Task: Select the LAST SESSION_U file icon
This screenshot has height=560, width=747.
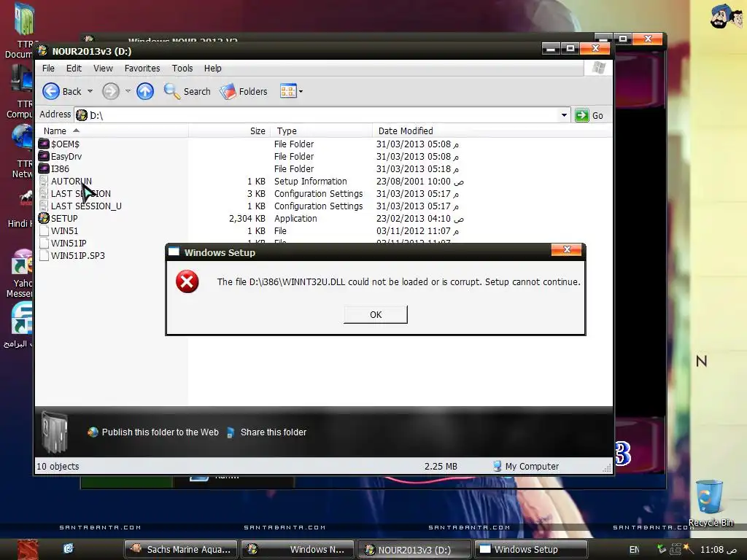Action: (x=44, y=206)
